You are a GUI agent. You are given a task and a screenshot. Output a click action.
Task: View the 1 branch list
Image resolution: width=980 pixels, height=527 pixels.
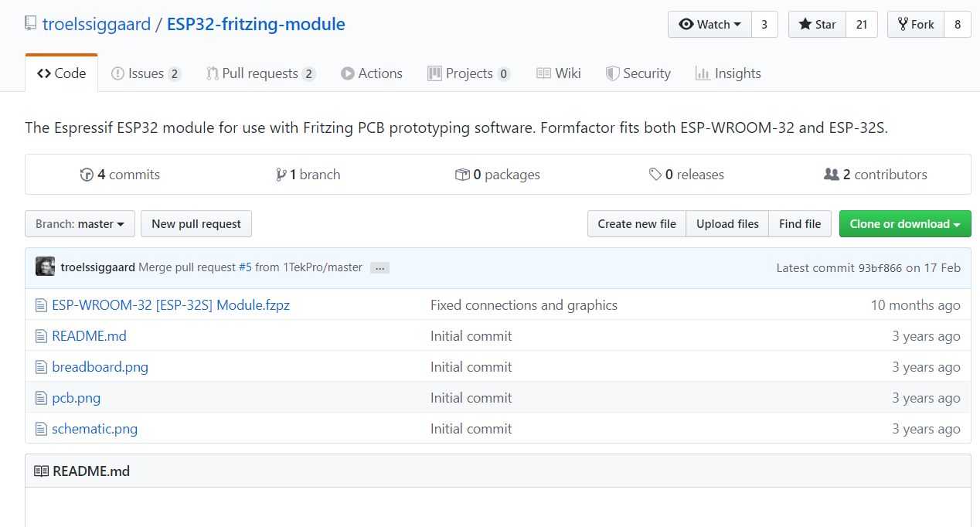(308, 175)
